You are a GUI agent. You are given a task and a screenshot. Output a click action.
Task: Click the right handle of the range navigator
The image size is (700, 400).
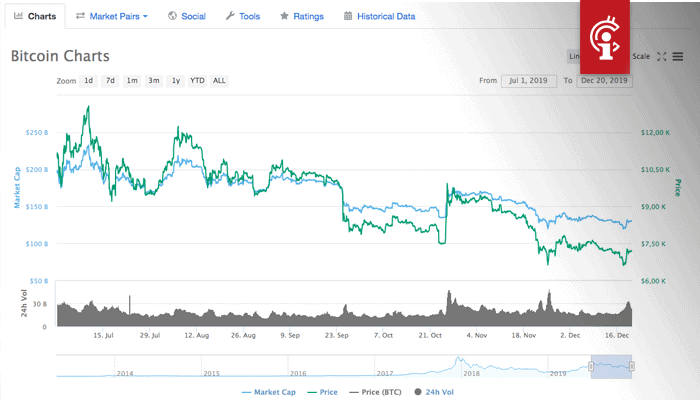coord(632,367)
